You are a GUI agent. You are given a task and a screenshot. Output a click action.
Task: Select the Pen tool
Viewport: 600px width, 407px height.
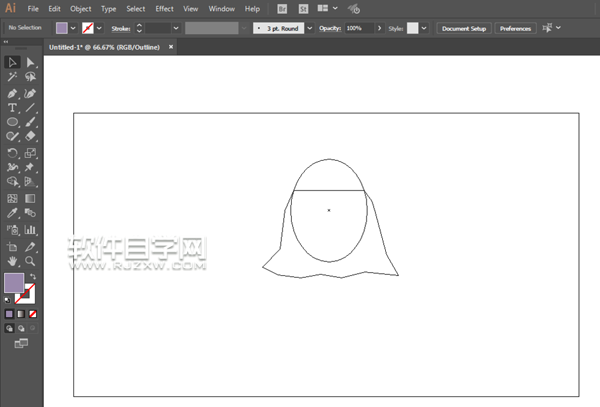coord(13,92)
